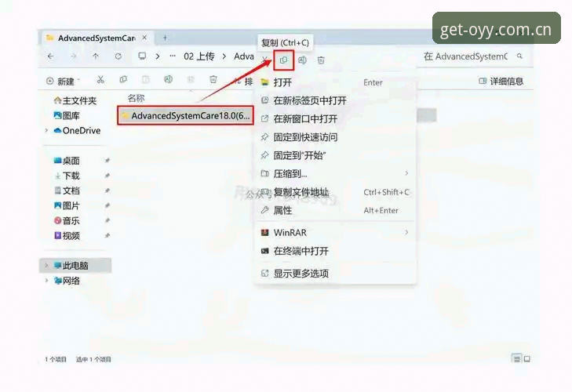Click the Adva breadcrumb segment
572x392 pixels.
244,56
